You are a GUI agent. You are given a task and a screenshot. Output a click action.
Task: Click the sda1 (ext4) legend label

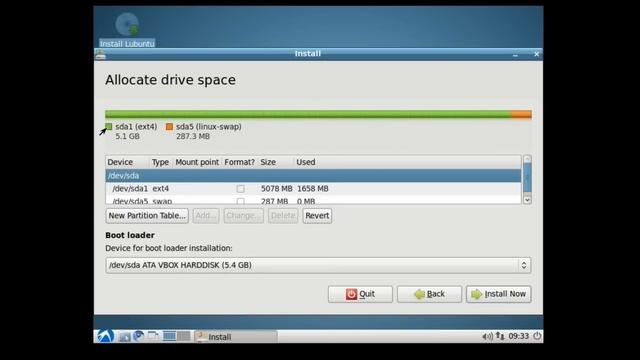(136, 127)
